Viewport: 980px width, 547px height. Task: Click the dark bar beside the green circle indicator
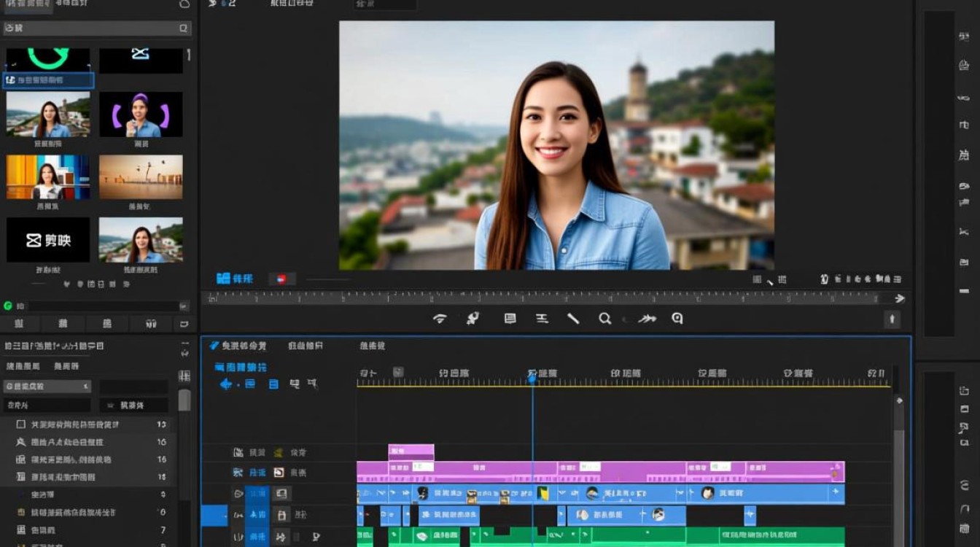[x=104, y=306]
